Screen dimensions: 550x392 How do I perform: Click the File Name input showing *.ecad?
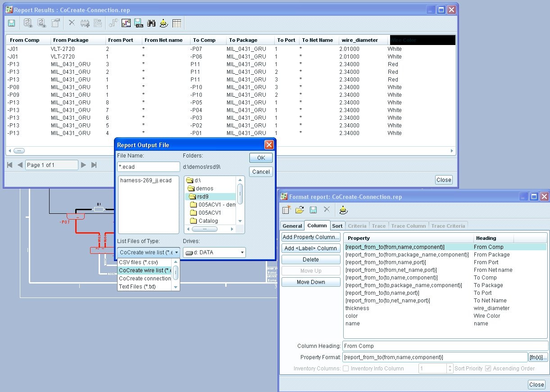pos(149,167)
